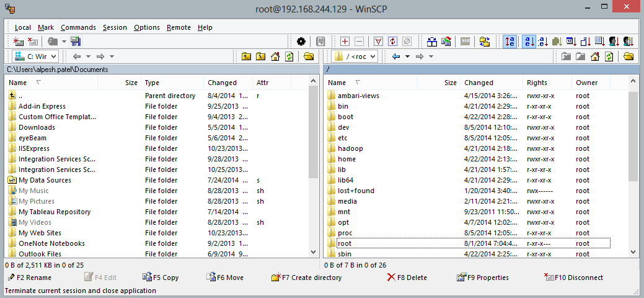Open the Session menu
Image resolution: width=644 pixels, height=298 pixels.
[115, 27]
